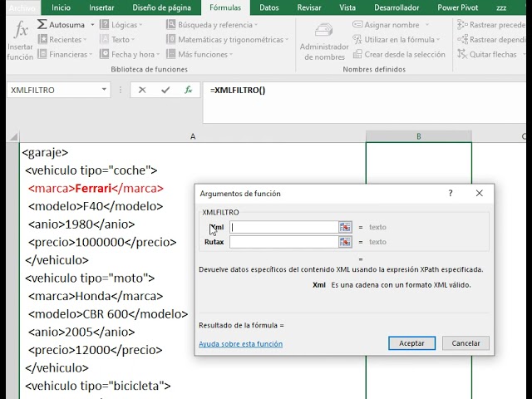The width and height of the screenshot is (532, 399).
Task: Click the formula bar text =XMLFILTRO()
Action: 238,91
